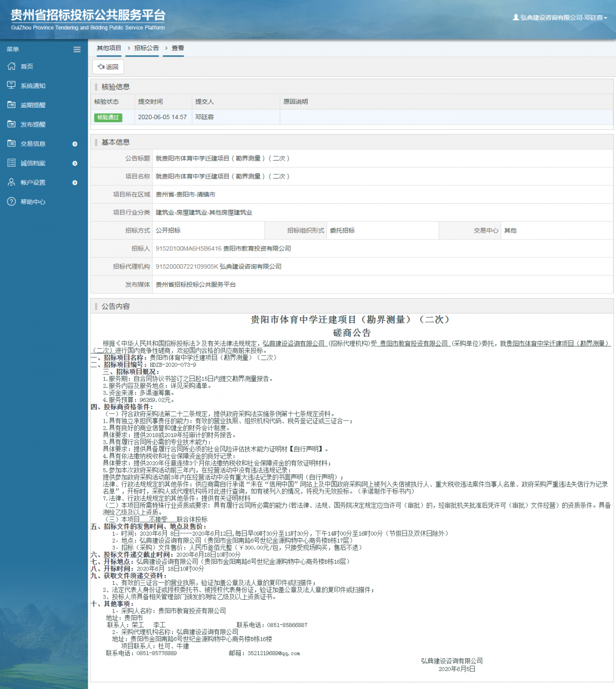Image resolution: width=616 pixels, height=689 pixels.
Task: Expand the 诚信档案 submenu arrow
Action: [x=75, y=164]
